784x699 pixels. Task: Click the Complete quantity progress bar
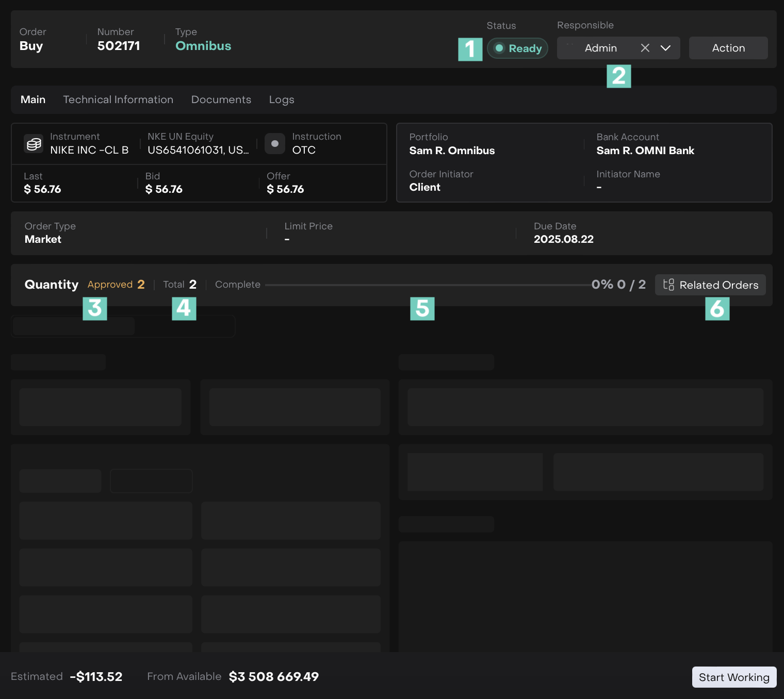pos(428,285)
